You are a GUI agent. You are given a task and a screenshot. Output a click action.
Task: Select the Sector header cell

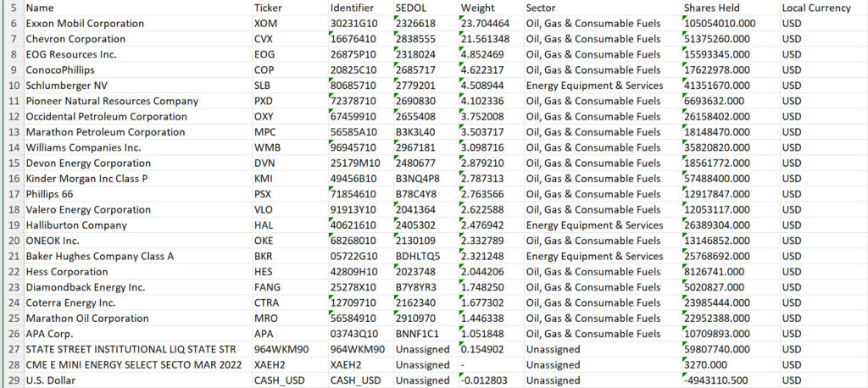click(603, 8)
